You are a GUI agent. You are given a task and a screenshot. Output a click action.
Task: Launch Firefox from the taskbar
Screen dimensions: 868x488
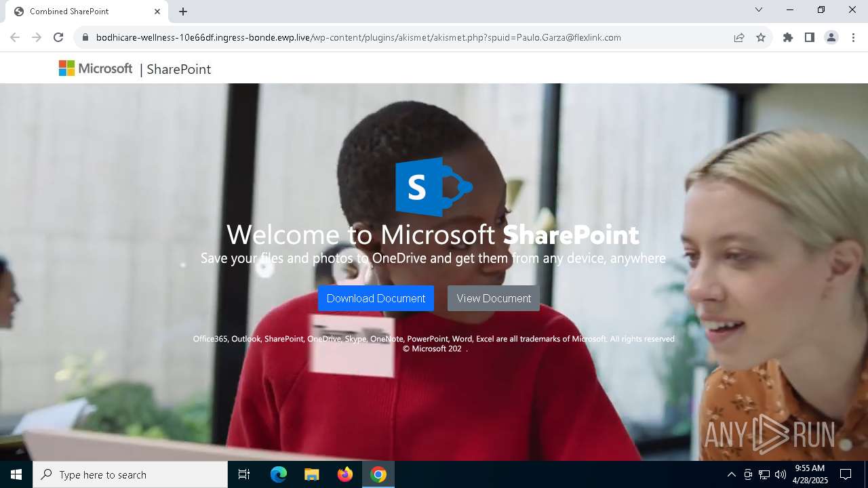tap(345, 474)
